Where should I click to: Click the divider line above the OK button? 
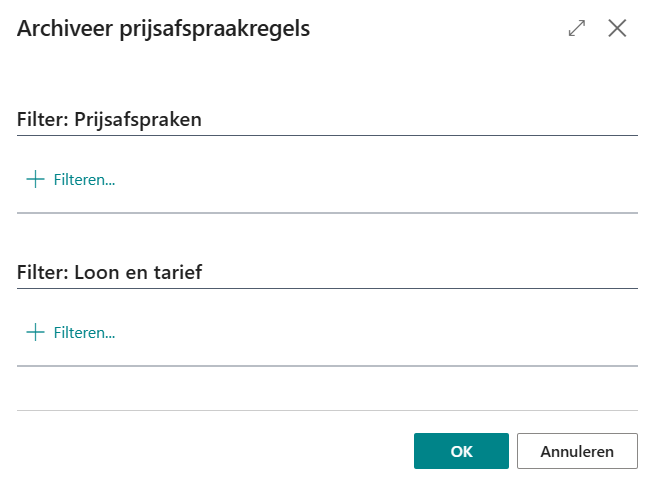[x=327, y=410]
